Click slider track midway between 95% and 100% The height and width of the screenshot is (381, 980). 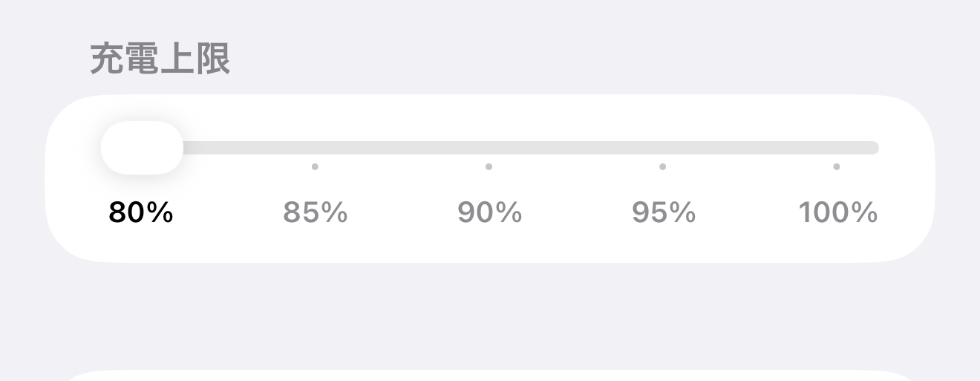click(750, 148)
